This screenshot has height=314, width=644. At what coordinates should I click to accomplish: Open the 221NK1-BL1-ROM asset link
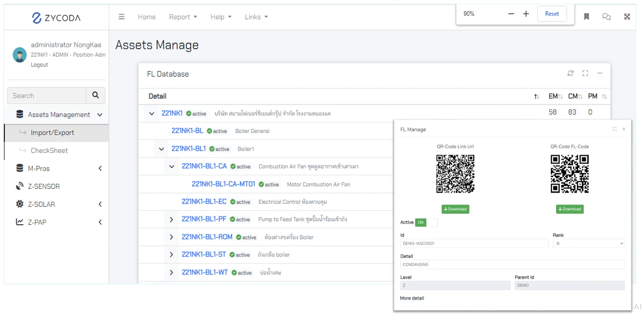(x=207, y=237)
